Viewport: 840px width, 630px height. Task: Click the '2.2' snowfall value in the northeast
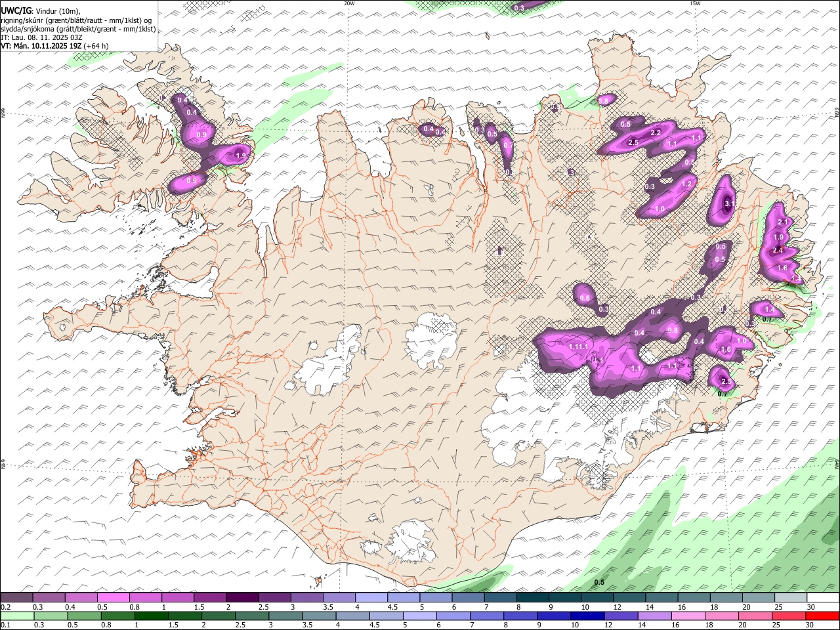pyautogui.click(x=655, y=133)
